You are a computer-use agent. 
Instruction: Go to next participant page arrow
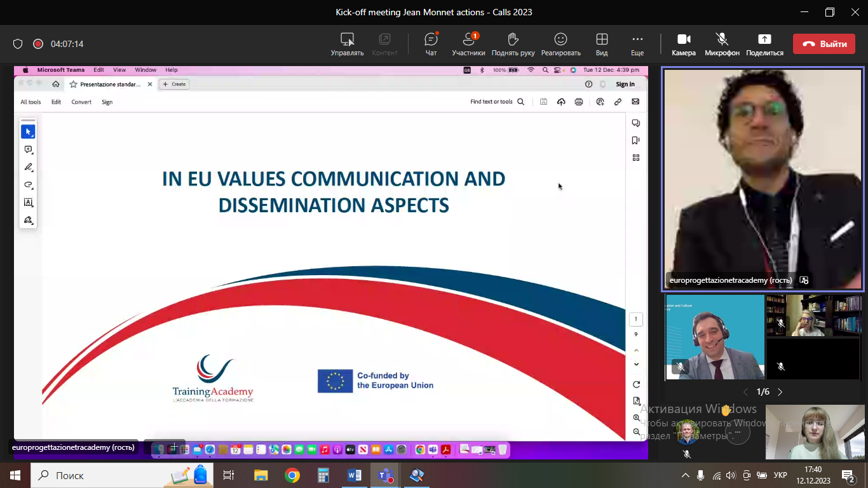click(780, 392)
